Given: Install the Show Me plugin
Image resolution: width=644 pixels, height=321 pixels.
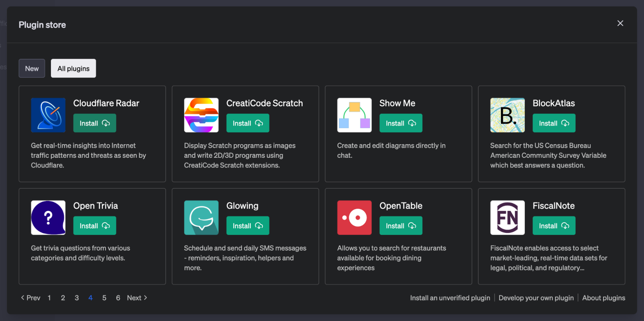Looking at the screenshot, I should (x=401, y=123).
